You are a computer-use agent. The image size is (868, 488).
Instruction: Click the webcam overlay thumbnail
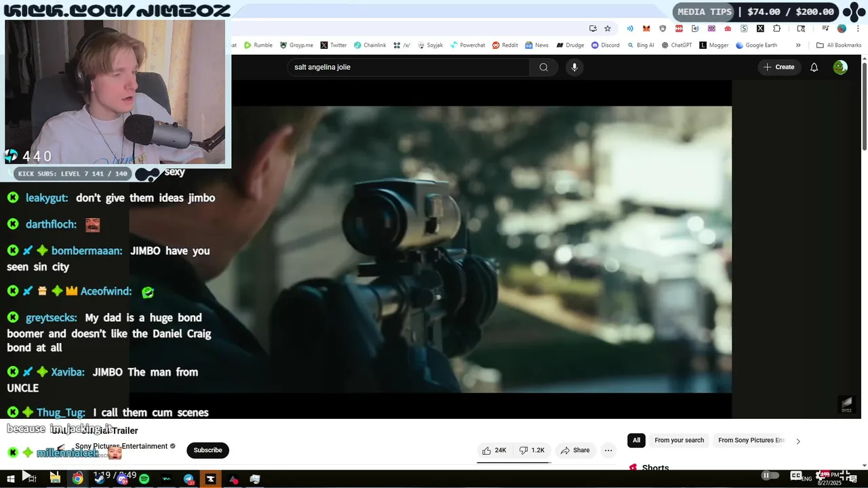click(115, 92)
